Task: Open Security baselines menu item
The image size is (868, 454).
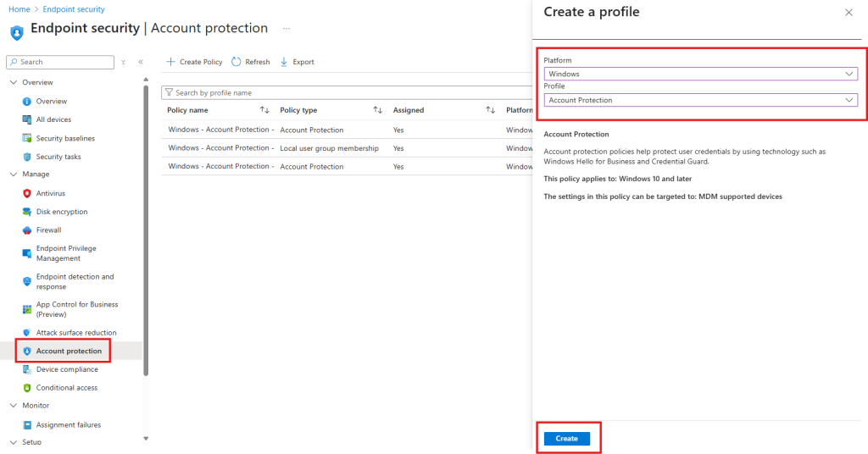Action: 65,138
